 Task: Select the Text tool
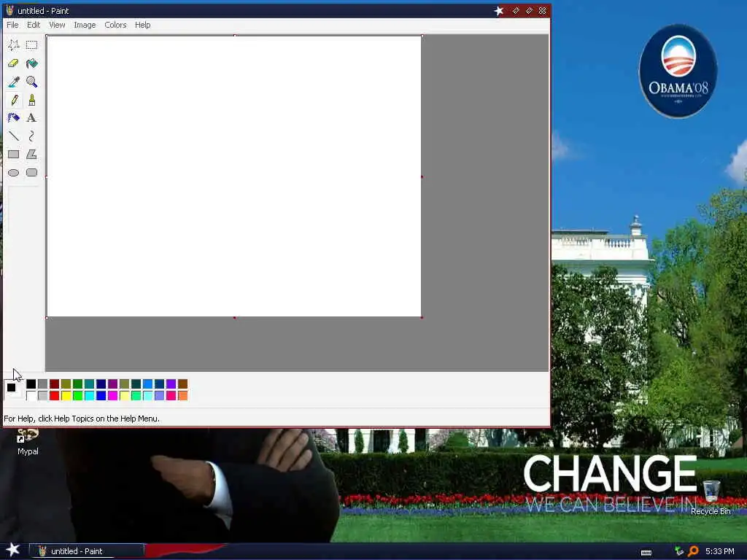tap(31, 118)
